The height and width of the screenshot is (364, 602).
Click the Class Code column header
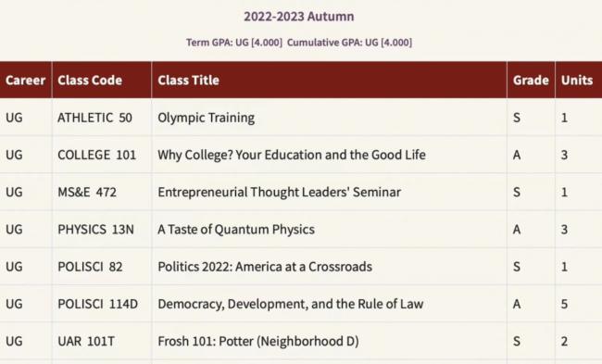[90, 80]
